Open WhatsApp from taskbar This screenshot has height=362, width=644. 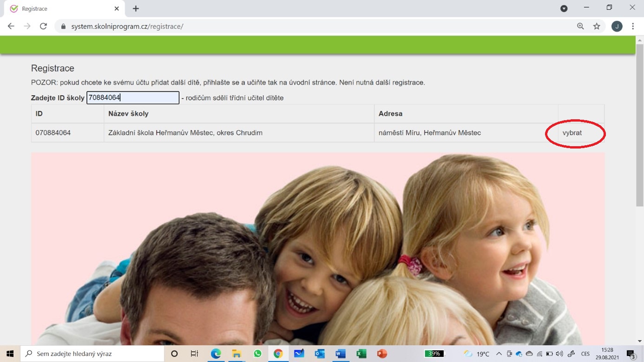257,354
